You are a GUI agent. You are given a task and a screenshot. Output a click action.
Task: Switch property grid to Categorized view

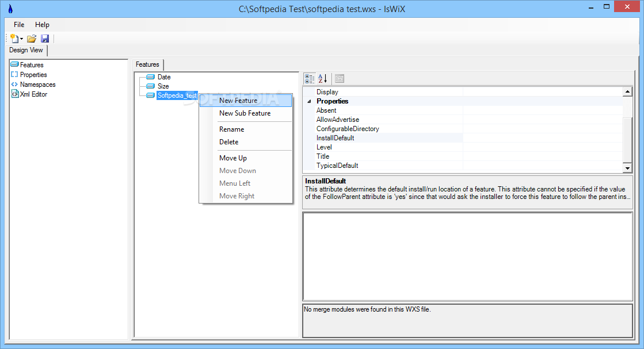tap(310, 78)
